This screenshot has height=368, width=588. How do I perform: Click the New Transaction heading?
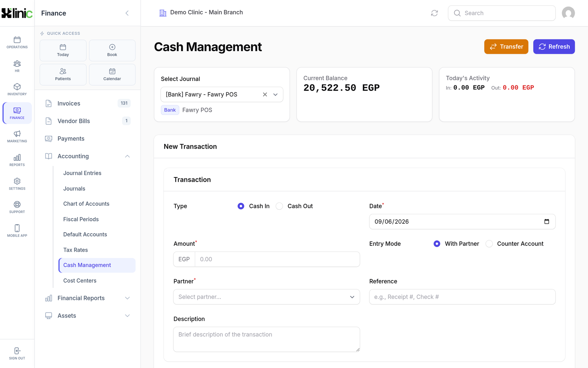pos(190,146)
